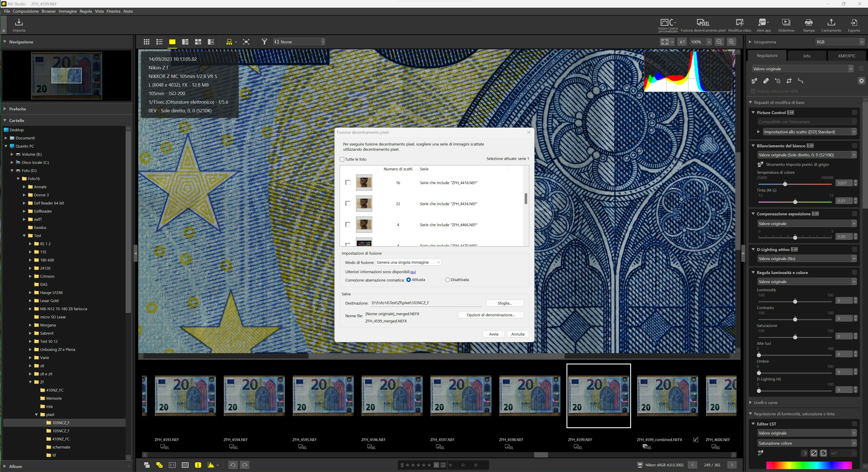Rotate image counterclockwise
Image resolution: width=868 pixels, height=472 pixels.
232,465
